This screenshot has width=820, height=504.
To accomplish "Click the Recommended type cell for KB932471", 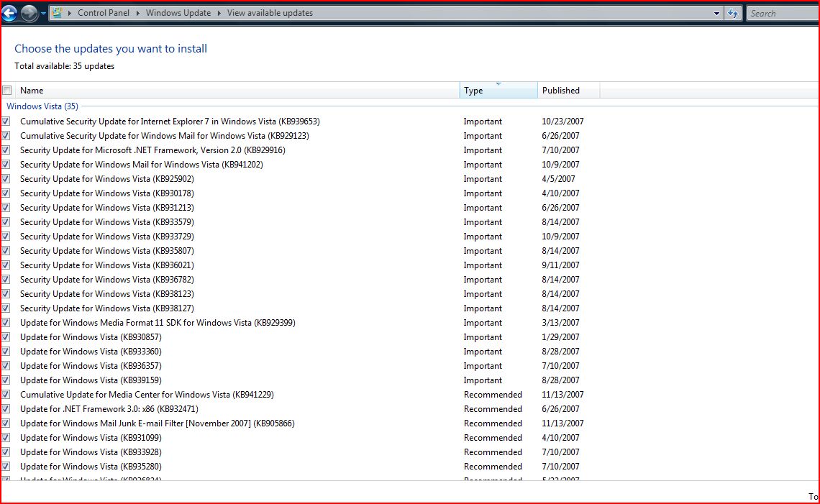I will pos(493,409).
